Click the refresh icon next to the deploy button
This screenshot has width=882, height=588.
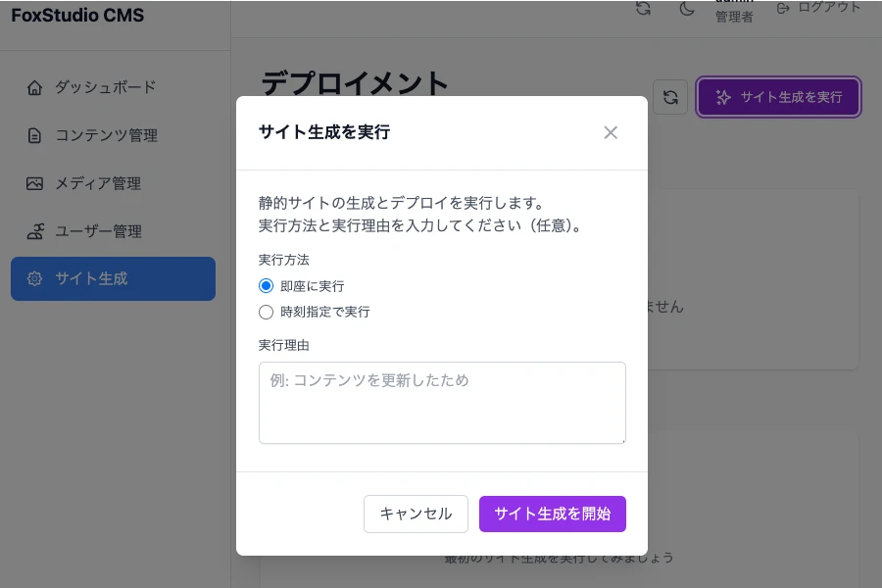coord(670,97)
